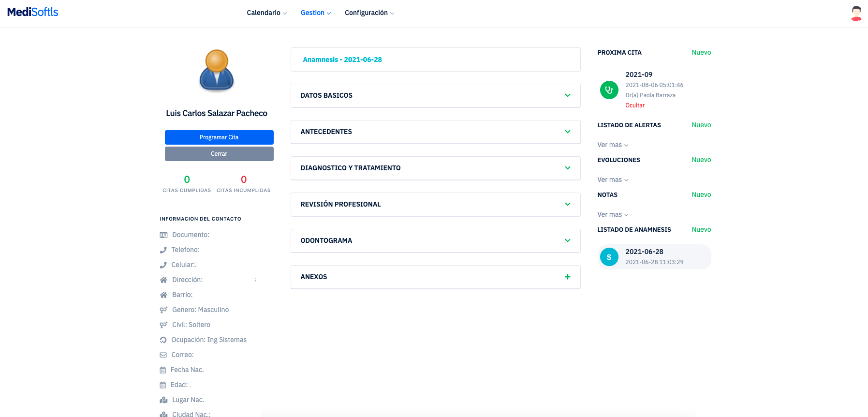The width and height of the screenshot is (868, 417).
Task: Expand DIAGNOSTICO Y TRATAMIENTO section
Action: click(x=567, y=168)
